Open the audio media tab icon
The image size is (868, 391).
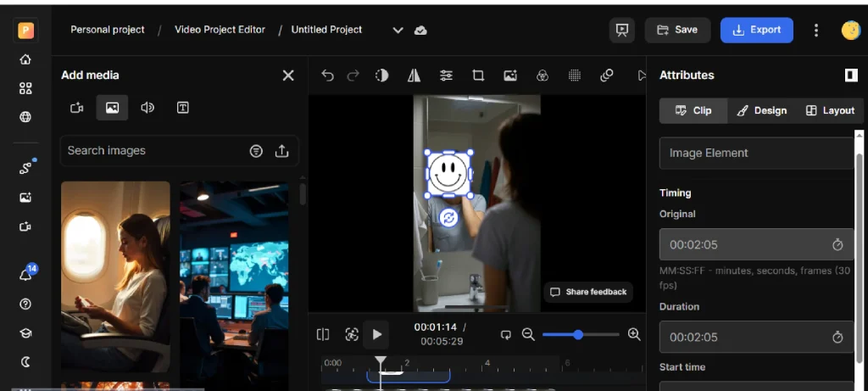(147, 108)
